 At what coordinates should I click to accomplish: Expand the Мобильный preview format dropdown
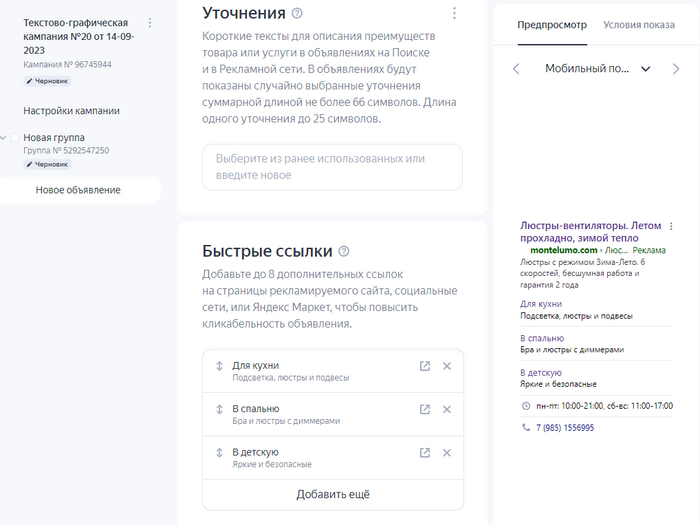tap(645, 69)
